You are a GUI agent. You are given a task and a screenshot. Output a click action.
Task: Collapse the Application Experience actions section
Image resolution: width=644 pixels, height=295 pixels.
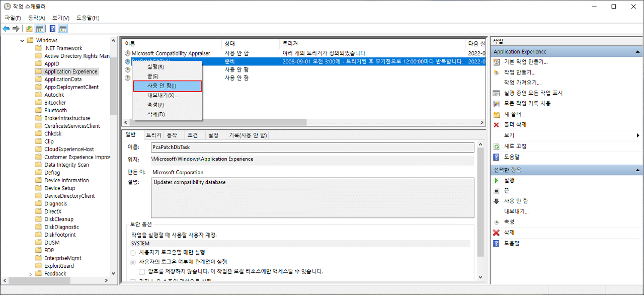[638, 52]
